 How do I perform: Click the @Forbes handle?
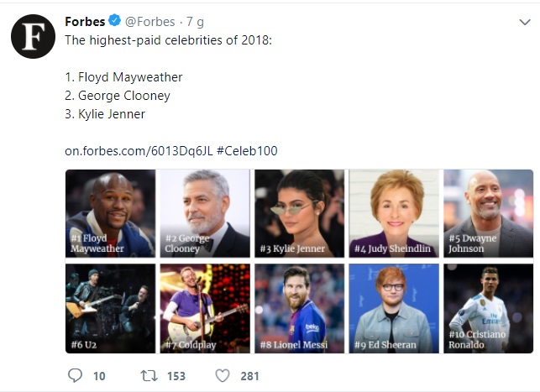click(150, 22)
